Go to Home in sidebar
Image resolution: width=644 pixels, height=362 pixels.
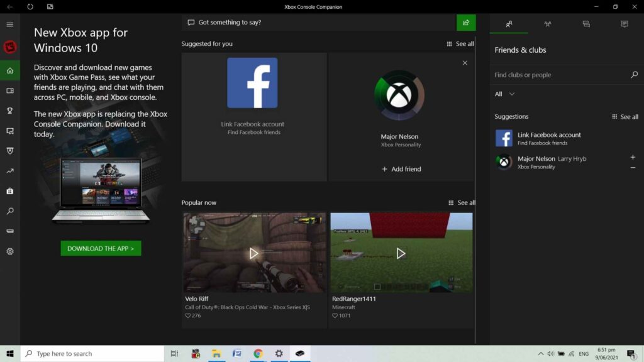[x=10, y=70]
